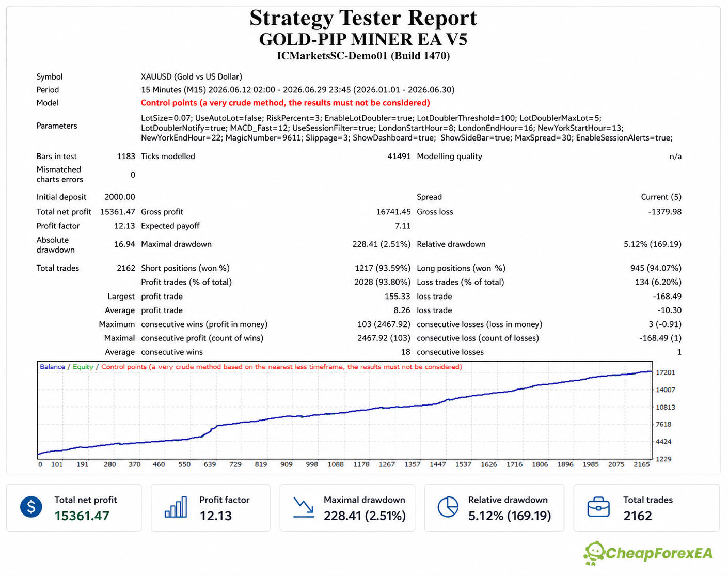Click the blue Balance legend label on chart
This screenshot has height=576, width=728.
[53, 367]
